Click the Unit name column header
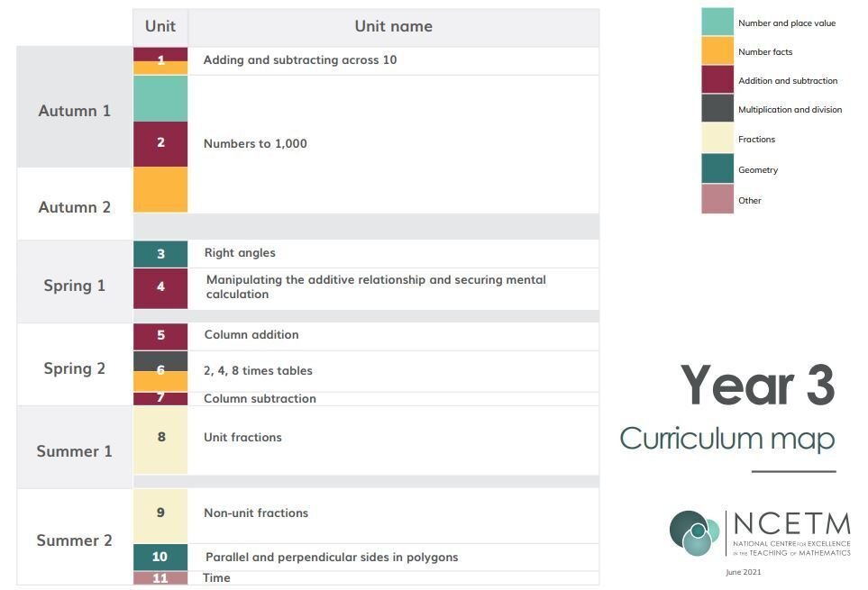The width and height of the screenshot is (868, 590). click(x=394, y=26)
